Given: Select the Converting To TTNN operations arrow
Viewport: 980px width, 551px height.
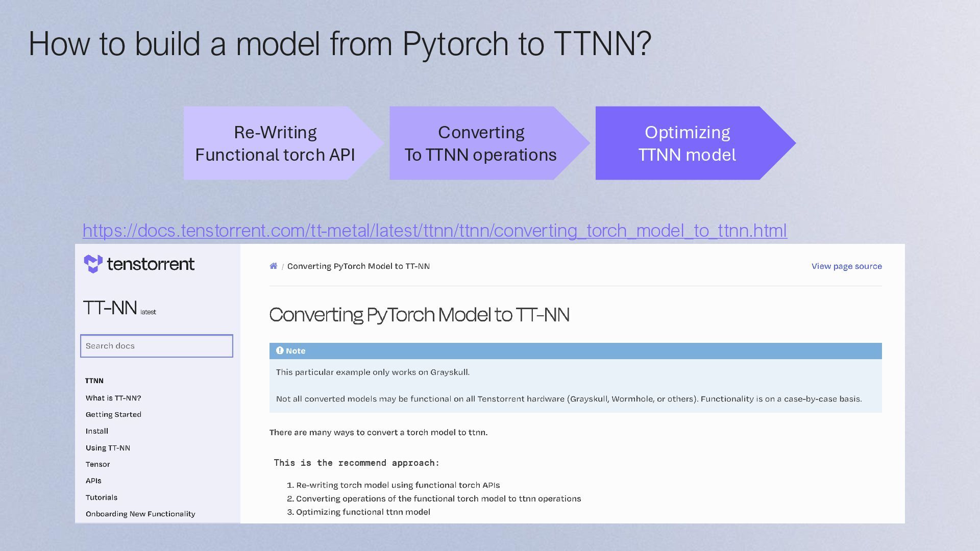Looking at the screenshot, I should pyautogui.click(x=489, y=143).
